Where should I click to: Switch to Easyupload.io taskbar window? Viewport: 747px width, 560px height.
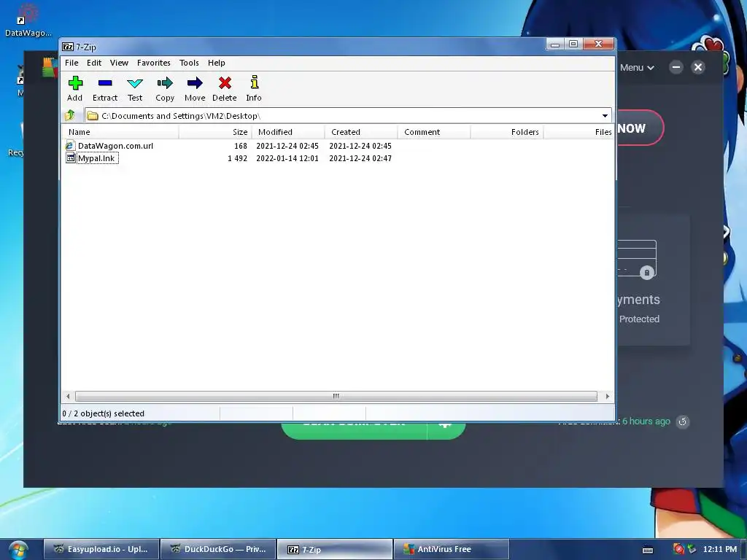click(x=101, y=550)
